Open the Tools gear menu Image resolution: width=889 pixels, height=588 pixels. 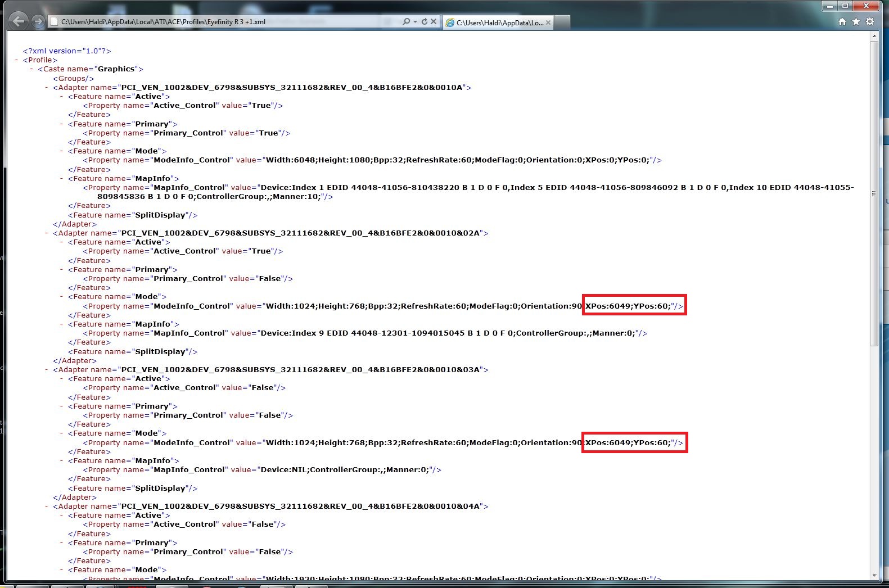pyautogui.click(x=870, y=21)
